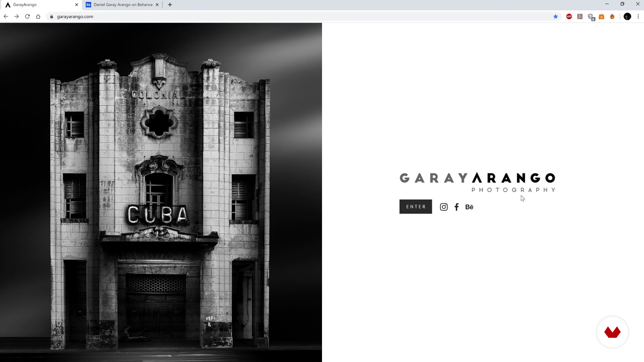Reload the current page

(28, 16)
